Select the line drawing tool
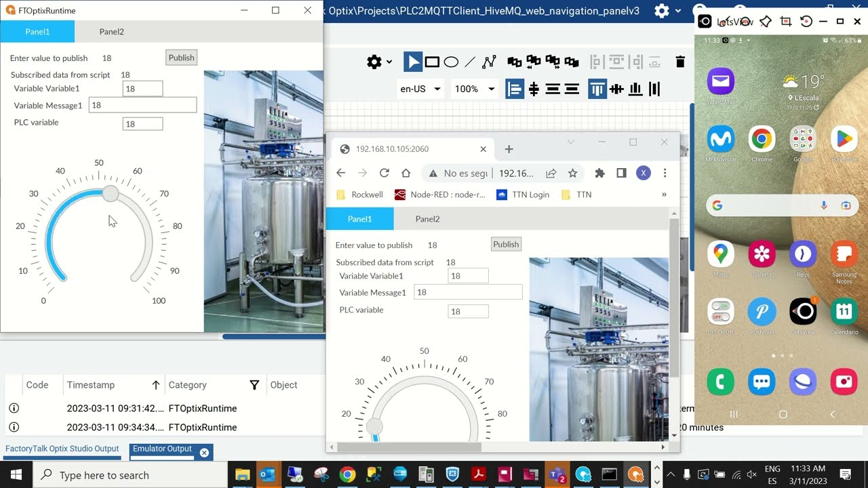Screen dimensions: 868x488 (469, 62)
